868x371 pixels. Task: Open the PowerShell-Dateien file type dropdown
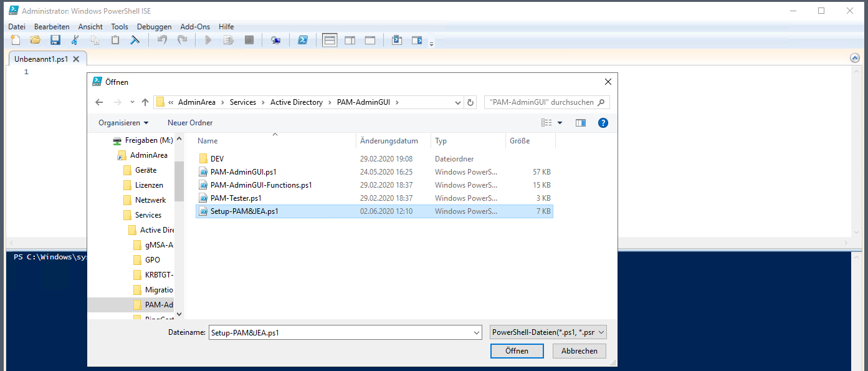pos(548,332)
